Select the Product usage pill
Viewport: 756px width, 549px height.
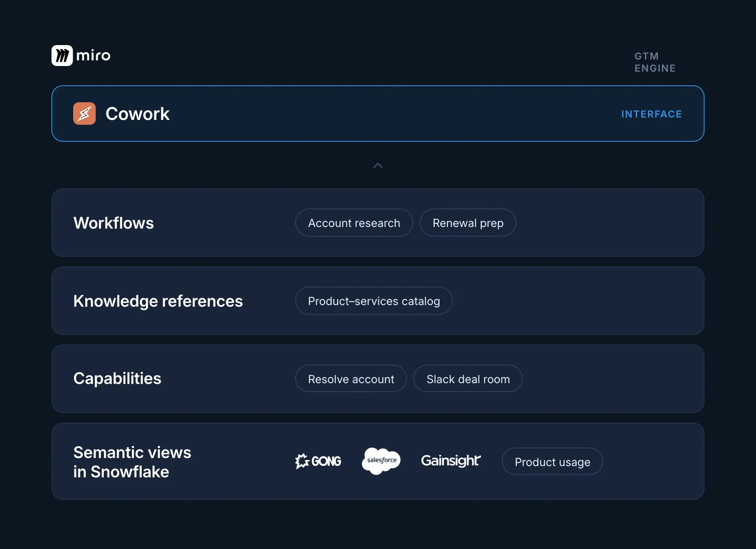(x=553, y=462)
